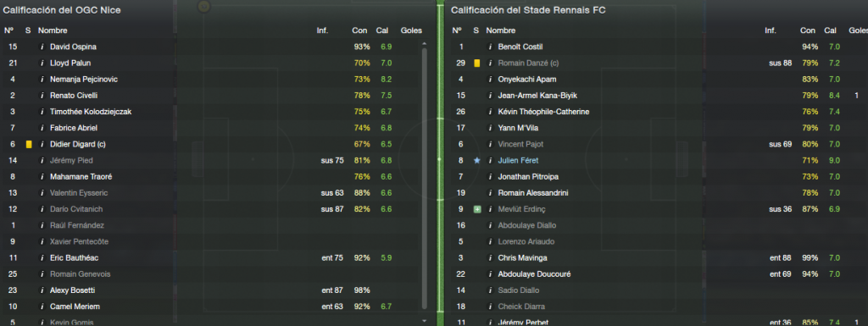This screenshot has height=326, width=868.
Task: Click green injury cross icon for Mevlüt Erdinç
Action: point(476,209)
